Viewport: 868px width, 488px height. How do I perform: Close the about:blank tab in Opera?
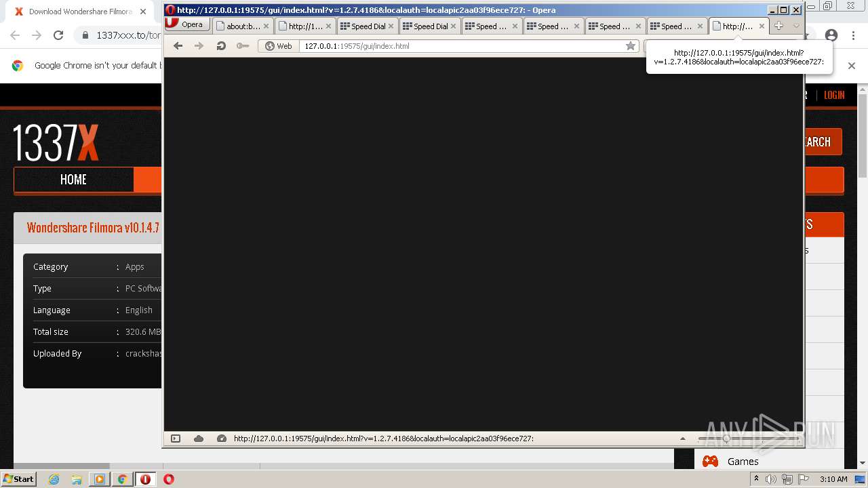click(266, 26)
